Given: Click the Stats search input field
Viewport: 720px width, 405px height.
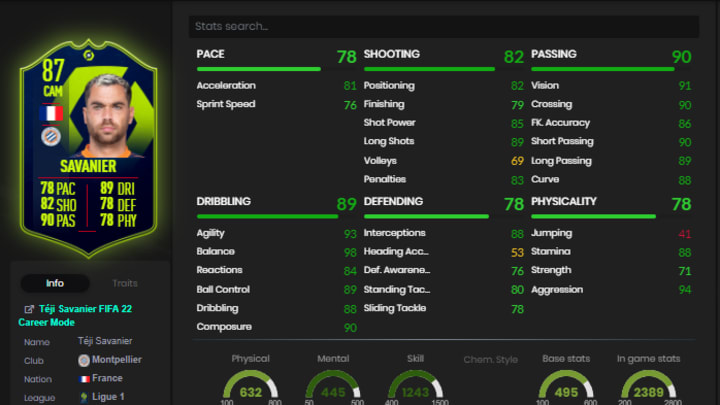Looking at the screenshot, I should [444, 26].
